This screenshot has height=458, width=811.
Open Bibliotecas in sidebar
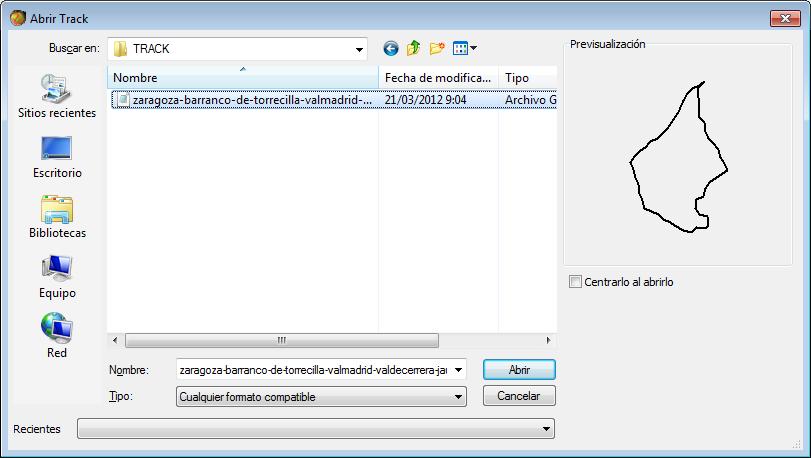tap(57, 216)
